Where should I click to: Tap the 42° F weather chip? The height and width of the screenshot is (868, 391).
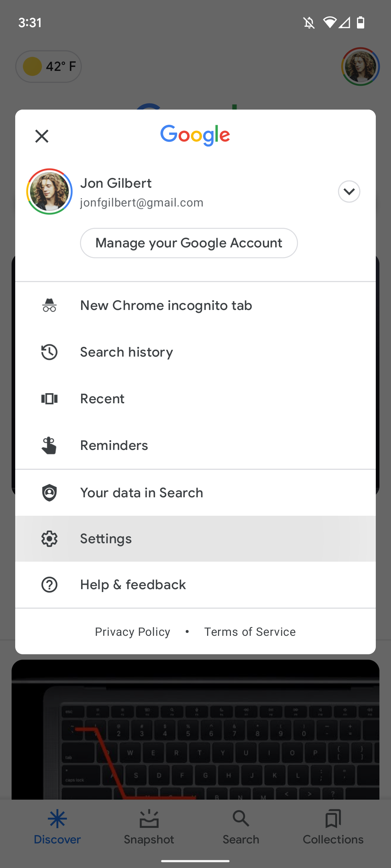click(48, 66)
